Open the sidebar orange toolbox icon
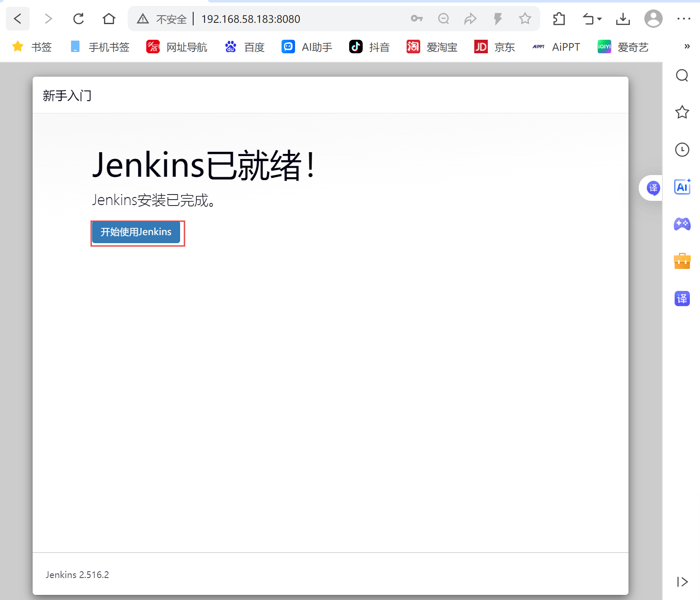This screenshot has width=700, height=600. pyautogui.click(x=682, y=261)
